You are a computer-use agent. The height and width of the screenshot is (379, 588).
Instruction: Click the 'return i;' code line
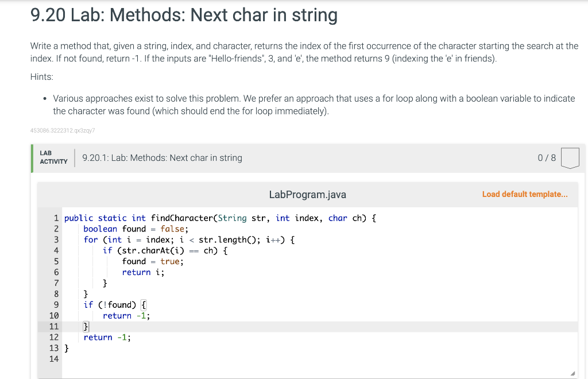point(143,272)
